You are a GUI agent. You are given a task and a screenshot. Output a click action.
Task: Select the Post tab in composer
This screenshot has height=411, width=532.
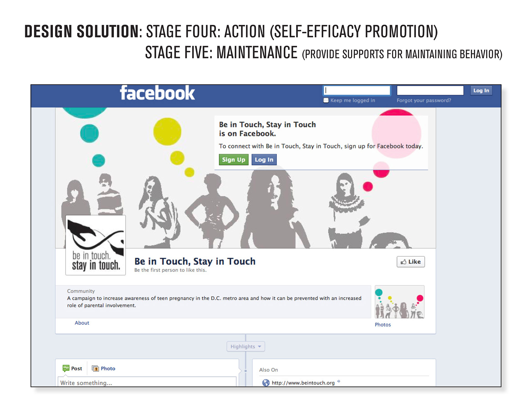[x=72, y=368]
